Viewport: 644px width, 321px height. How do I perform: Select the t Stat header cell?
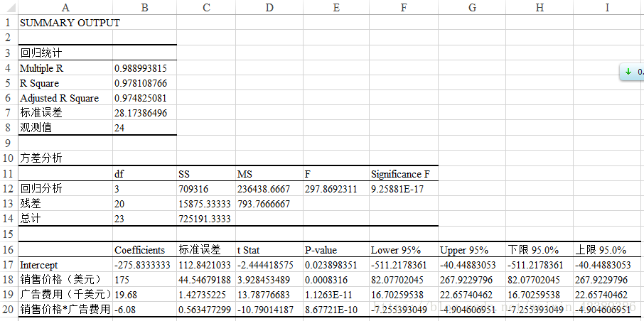(269, 249)
